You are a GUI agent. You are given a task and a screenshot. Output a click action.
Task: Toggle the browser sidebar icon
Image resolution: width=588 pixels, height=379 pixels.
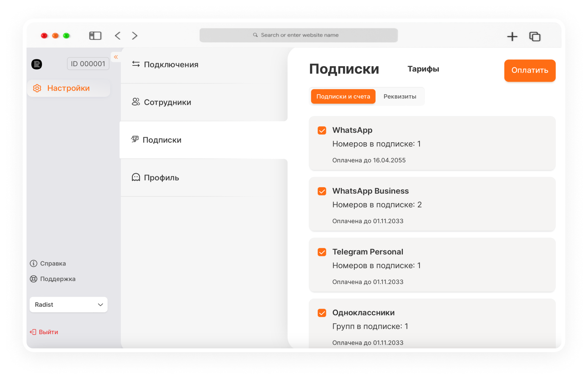coord(95,36)
